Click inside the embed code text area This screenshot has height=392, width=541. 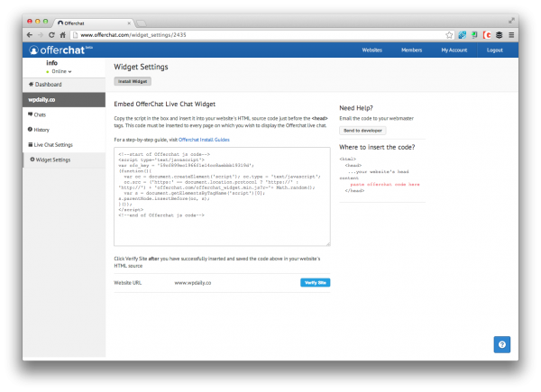pyautogui.click(x=222, y=196)
